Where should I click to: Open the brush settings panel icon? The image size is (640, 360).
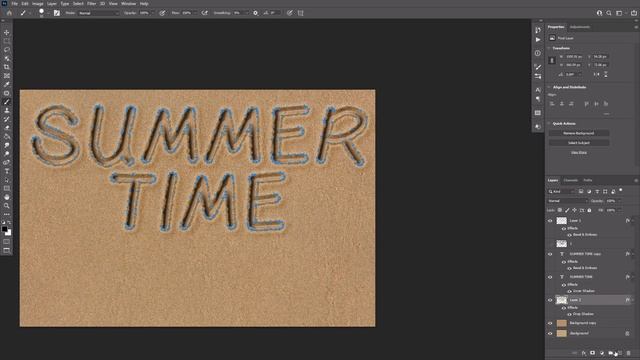coord(57,13)
